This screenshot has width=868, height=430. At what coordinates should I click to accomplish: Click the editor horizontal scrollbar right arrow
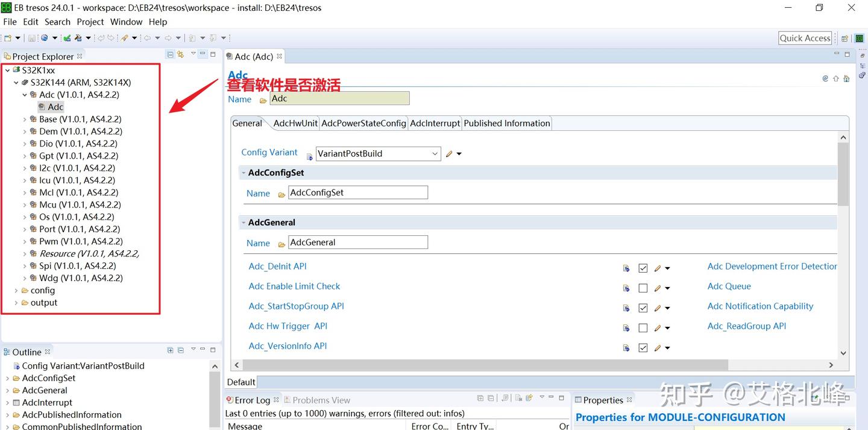point(831,365)
